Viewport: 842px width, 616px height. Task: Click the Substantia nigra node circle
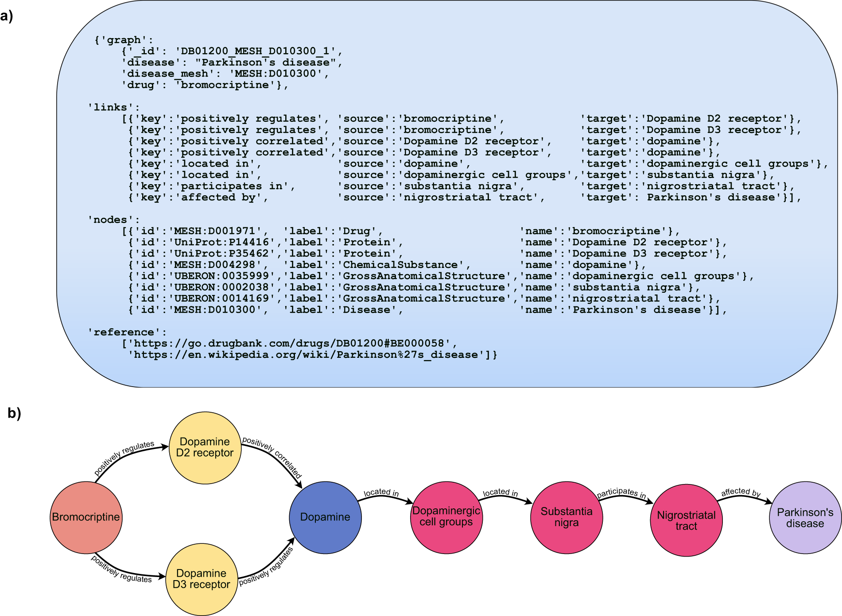566,517
